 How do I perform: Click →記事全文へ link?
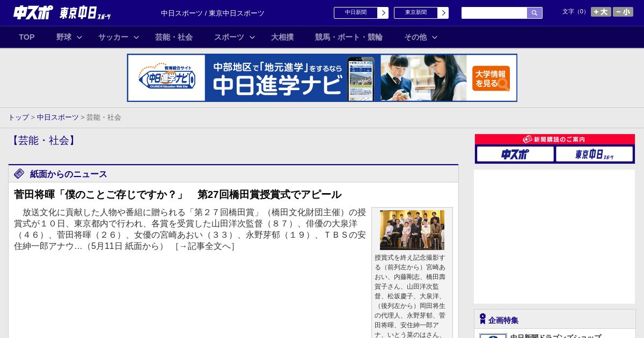[205, 246]
